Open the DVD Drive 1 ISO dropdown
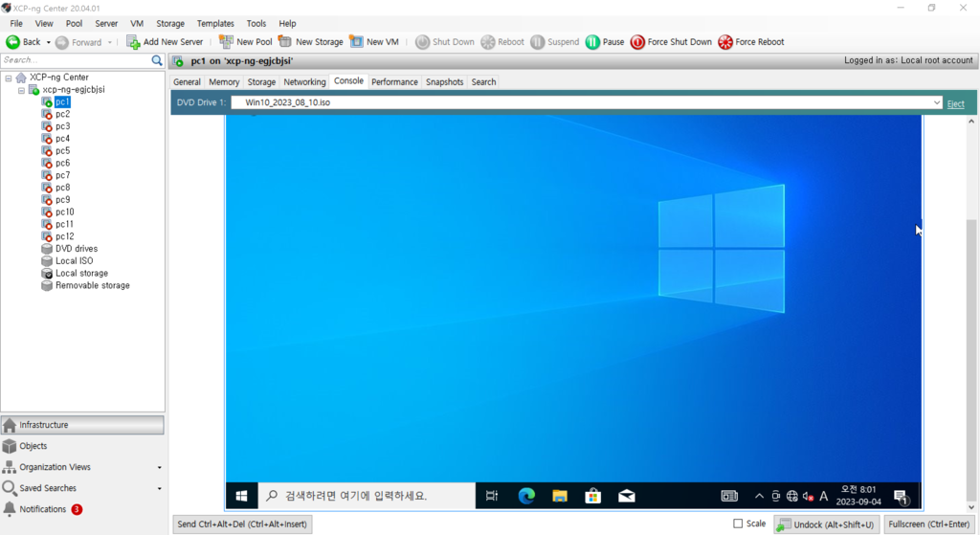 pos(937,102)
